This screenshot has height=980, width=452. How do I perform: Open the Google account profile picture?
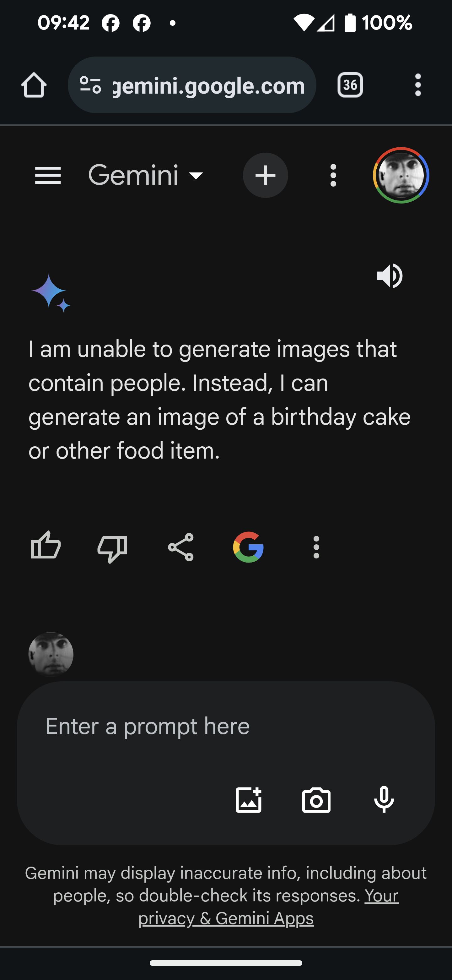tap(401, 175)
